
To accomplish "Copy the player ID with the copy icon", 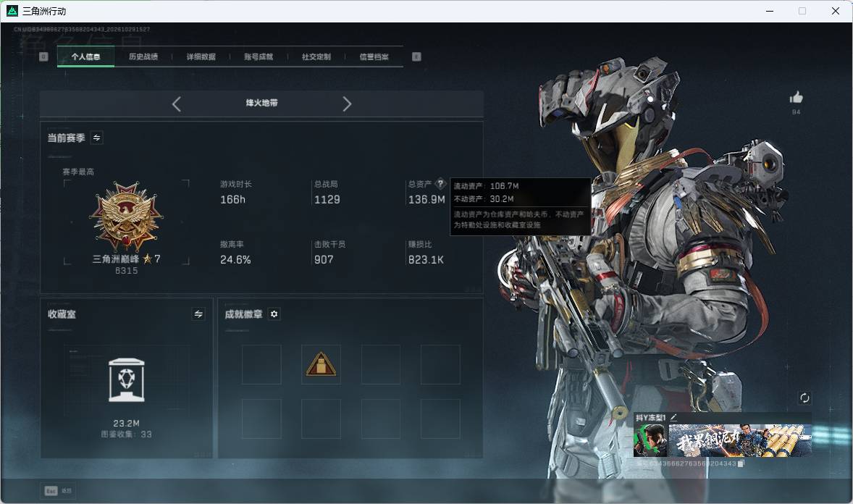I will coord(740,463).
